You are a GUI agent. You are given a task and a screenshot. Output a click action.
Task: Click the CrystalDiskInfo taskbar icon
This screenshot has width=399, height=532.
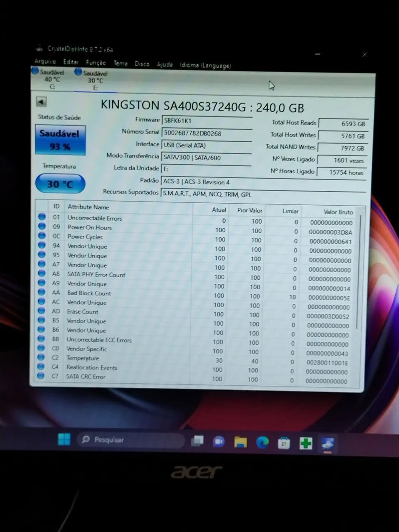328,444
